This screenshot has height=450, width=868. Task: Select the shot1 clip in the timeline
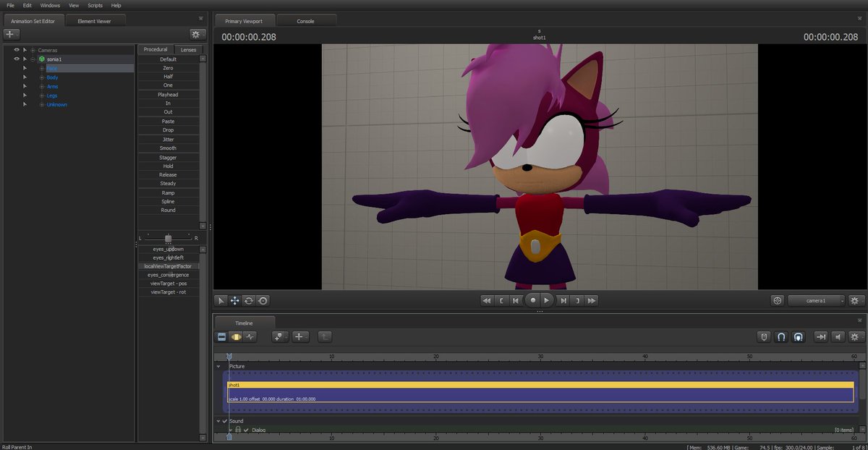point(506,391)
